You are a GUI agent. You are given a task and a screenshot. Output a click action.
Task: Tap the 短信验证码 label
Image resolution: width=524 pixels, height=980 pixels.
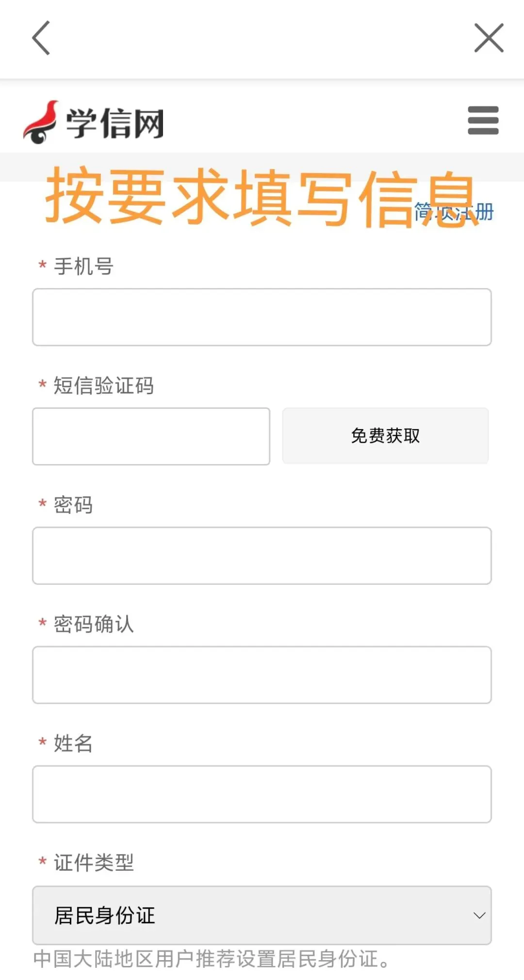coord(103,386)
